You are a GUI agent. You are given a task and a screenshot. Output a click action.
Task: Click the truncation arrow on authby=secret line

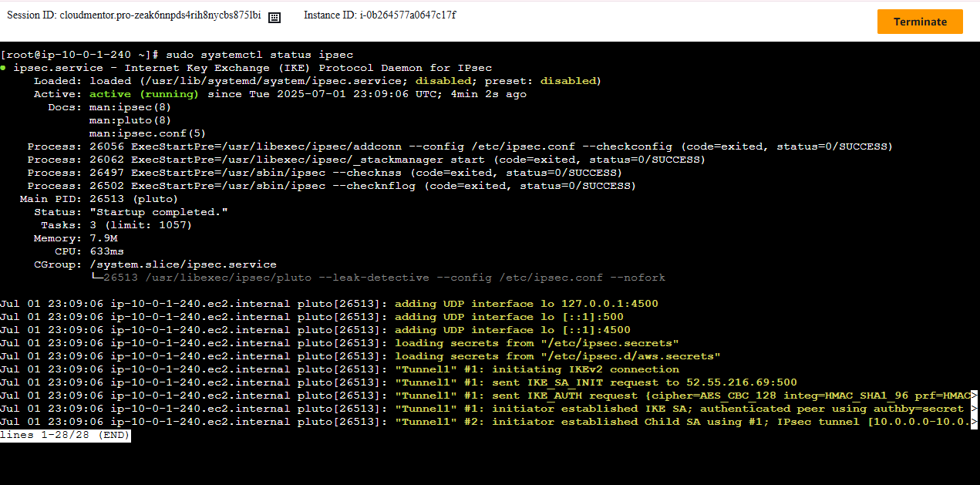975,409
